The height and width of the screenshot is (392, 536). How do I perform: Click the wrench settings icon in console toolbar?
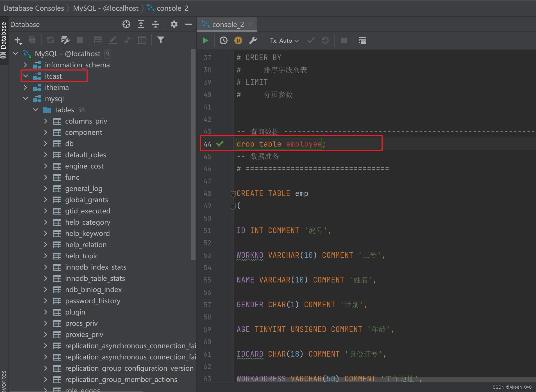(x=253, y=41)
